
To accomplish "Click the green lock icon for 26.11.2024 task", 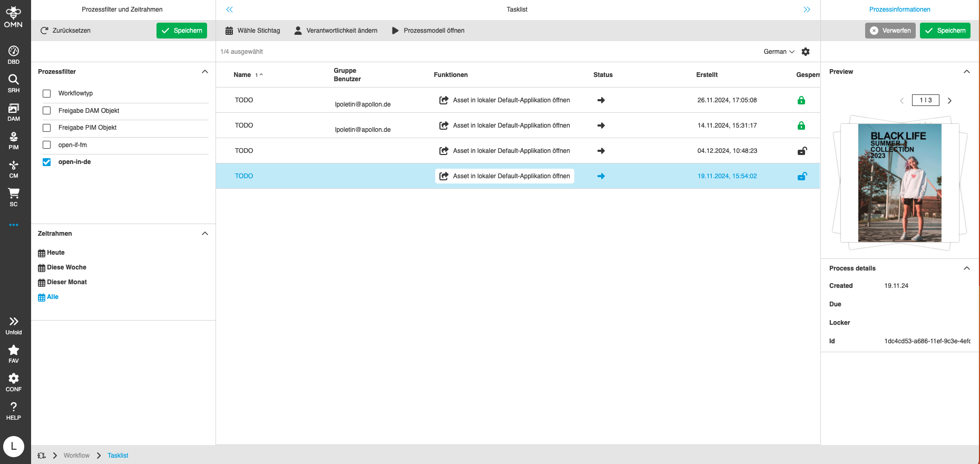I will [x=801, y=100].
